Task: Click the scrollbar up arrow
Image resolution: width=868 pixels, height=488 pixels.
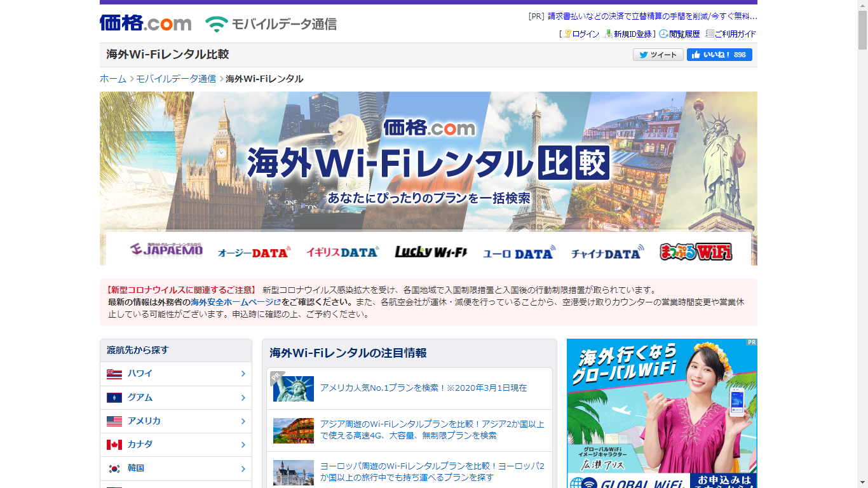Action: pyautogui.click(x=862, y=5)
